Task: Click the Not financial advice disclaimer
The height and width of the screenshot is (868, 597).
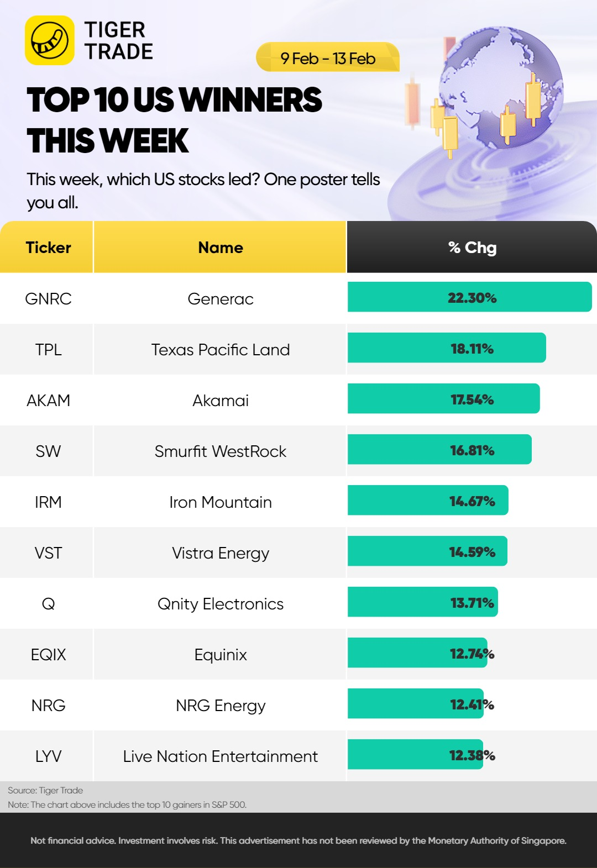Action: click(298, 840)
